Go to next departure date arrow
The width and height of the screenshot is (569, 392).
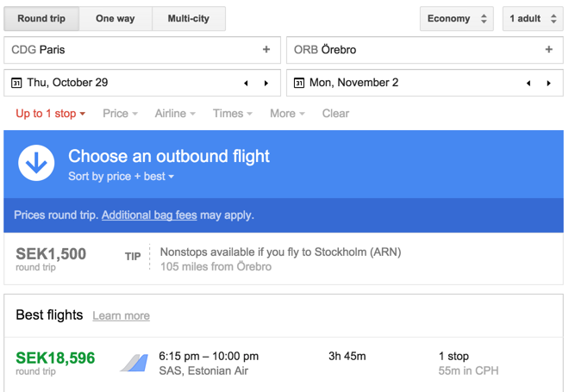coord(266,84)
